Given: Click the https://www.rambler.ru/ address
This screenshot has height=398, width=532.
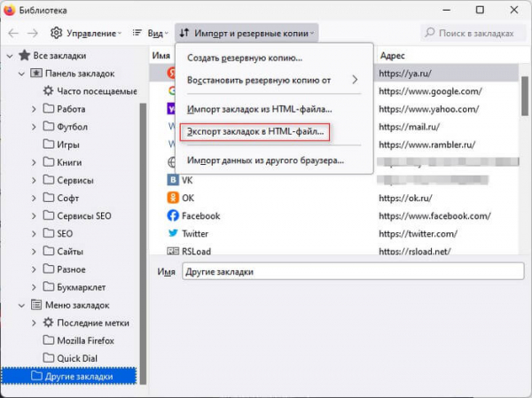Looking at the screenshot, I should click(426, 144).
